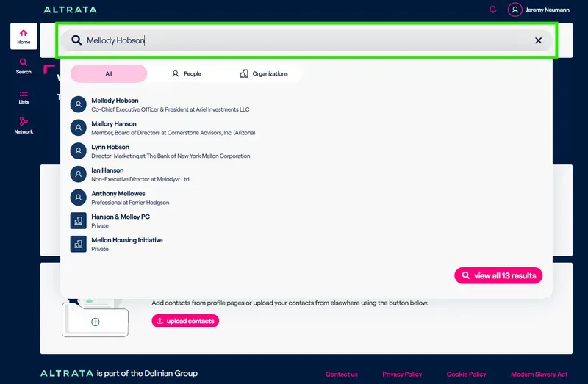Viewport: 588px width, 384px height.
Task: Clear the search with the X
Action: click(538, 40)
